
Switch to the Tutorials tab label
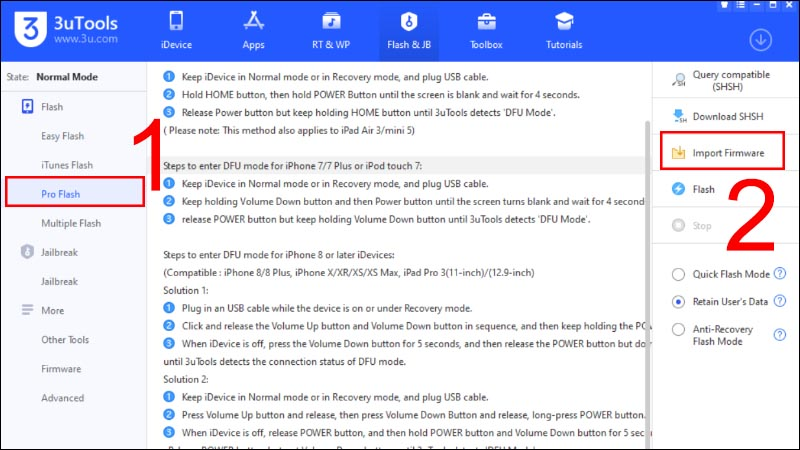click(x=564, y=45)
